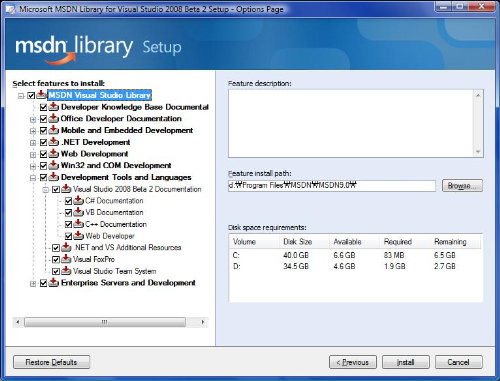The image size is (500, 381).
Task: Uncheck Visual Studio Team System
Action: pos(56,271)
